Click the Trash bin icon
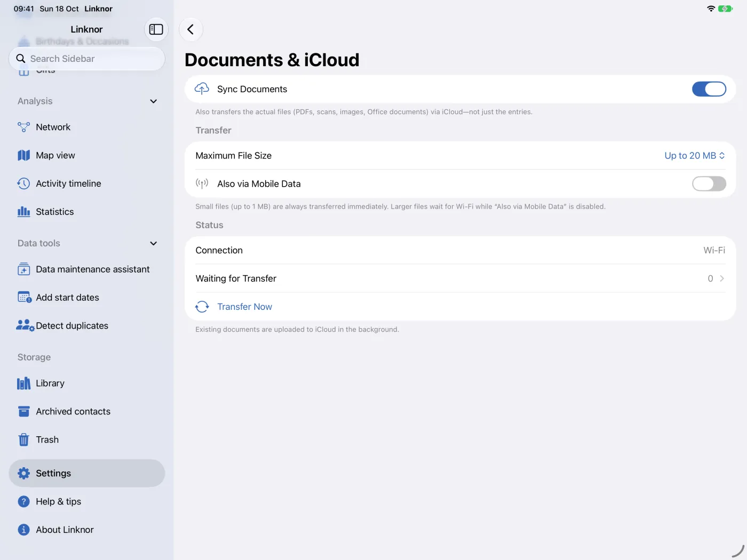747x560 pixels. [x=23, y=440]
